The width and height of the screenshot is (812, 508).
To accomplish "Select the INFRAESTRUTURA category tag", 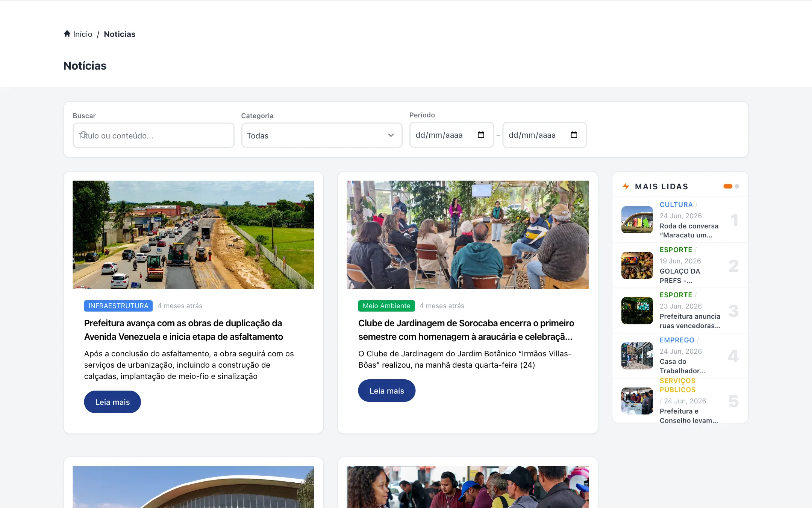I will (118, 306).
